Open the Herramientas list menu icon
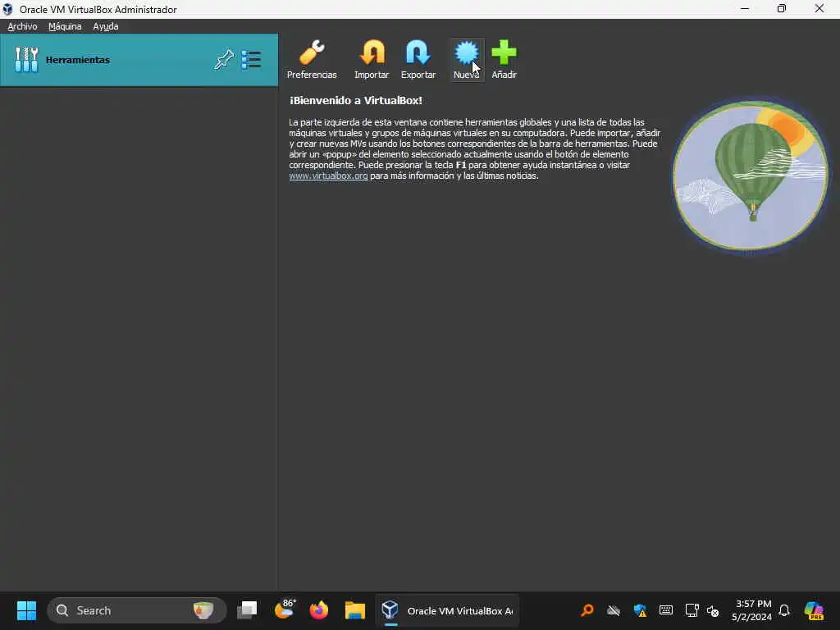Screen dimensions: 840x630 click(x=251, y=59)
